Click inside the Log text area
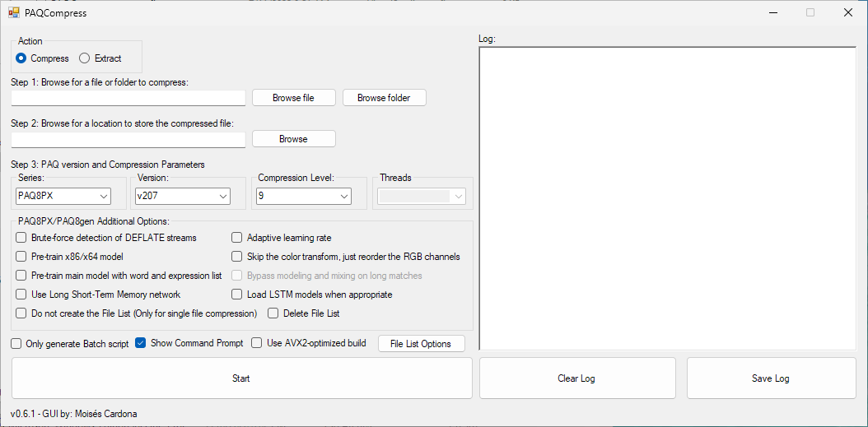 668,198
